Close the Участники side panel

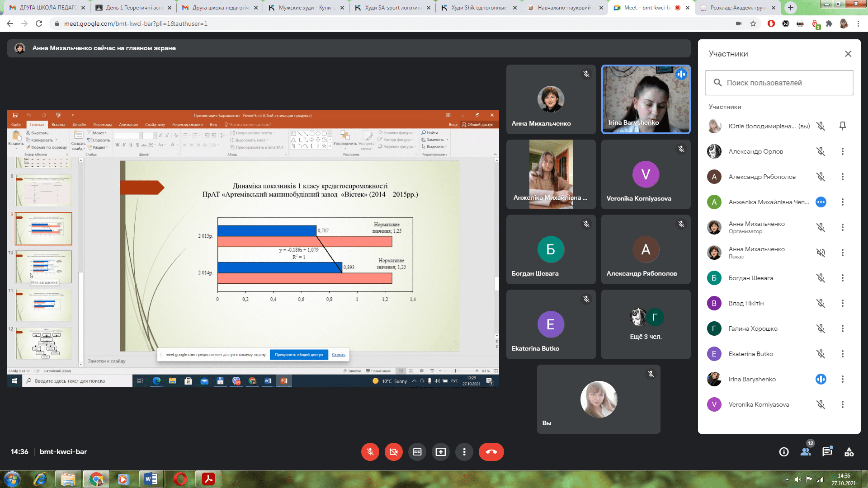(848, 54)
